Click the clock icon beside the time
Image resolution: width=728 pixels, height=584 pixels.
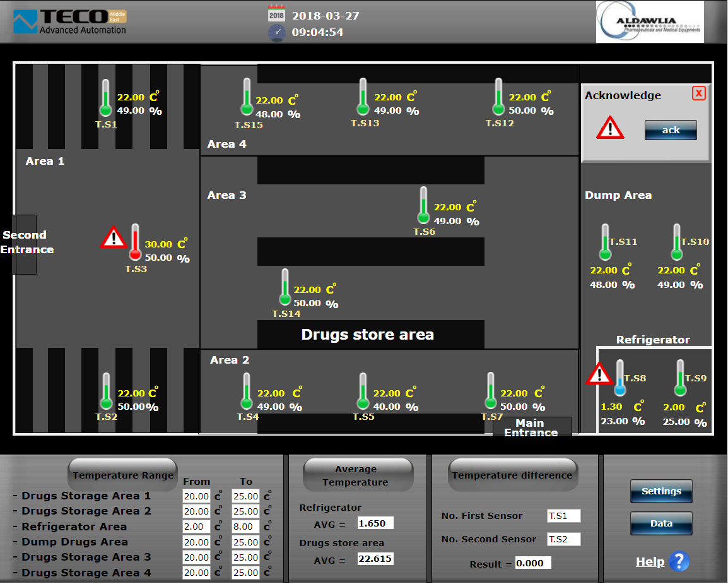click(x=277, y=32)
